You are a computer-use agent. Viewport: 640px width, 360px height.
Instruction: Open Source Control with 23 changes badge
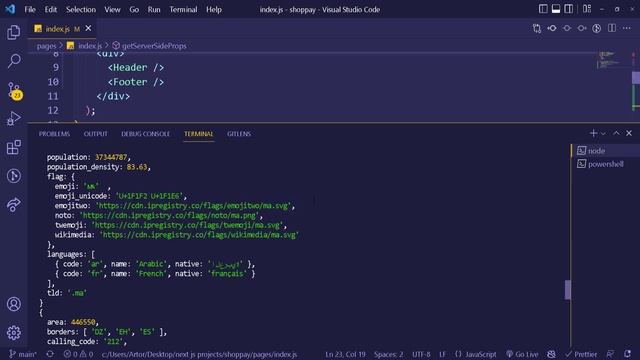pyautogui.click(x=14, y=90)
